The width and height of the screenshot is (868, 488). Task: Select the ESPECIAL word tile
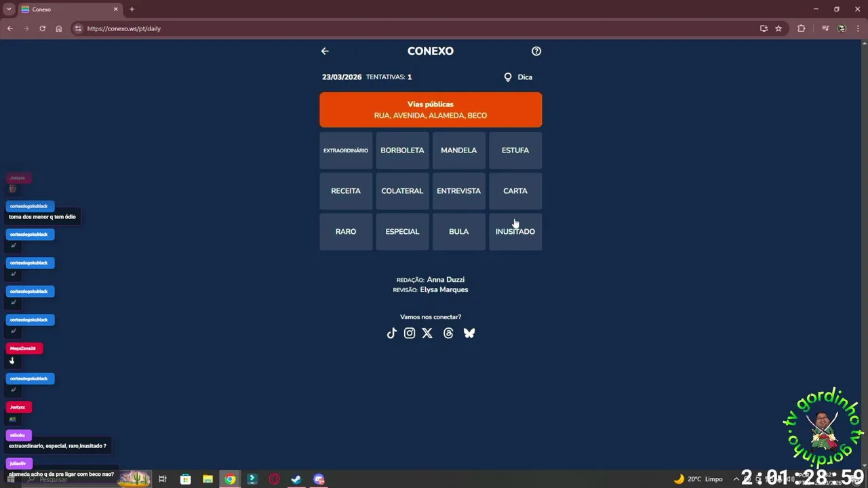tap(402, 232)
